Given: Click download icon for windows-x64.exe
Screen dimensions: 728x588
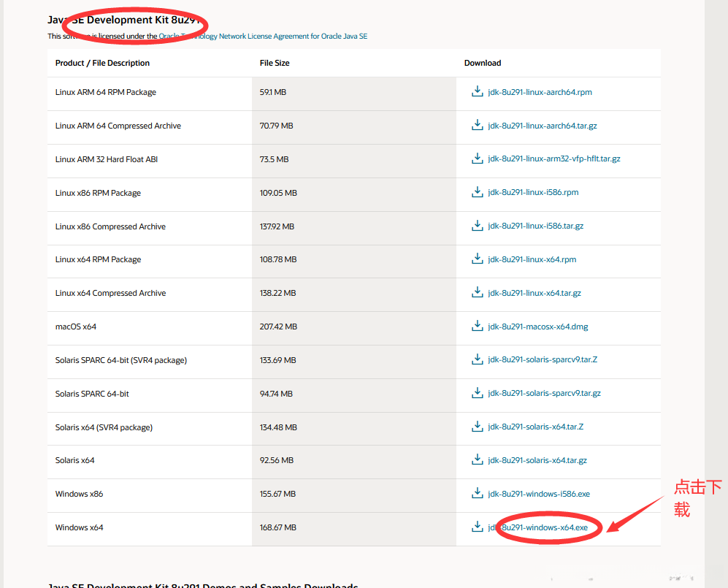Looking at the screenshot, I should [x=478, y=527].
